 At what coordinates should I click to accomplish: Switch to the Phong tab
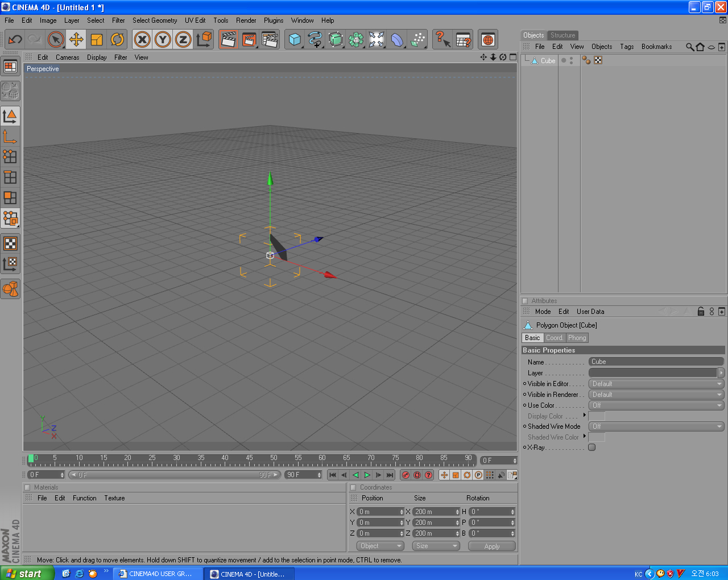[577, 338]
